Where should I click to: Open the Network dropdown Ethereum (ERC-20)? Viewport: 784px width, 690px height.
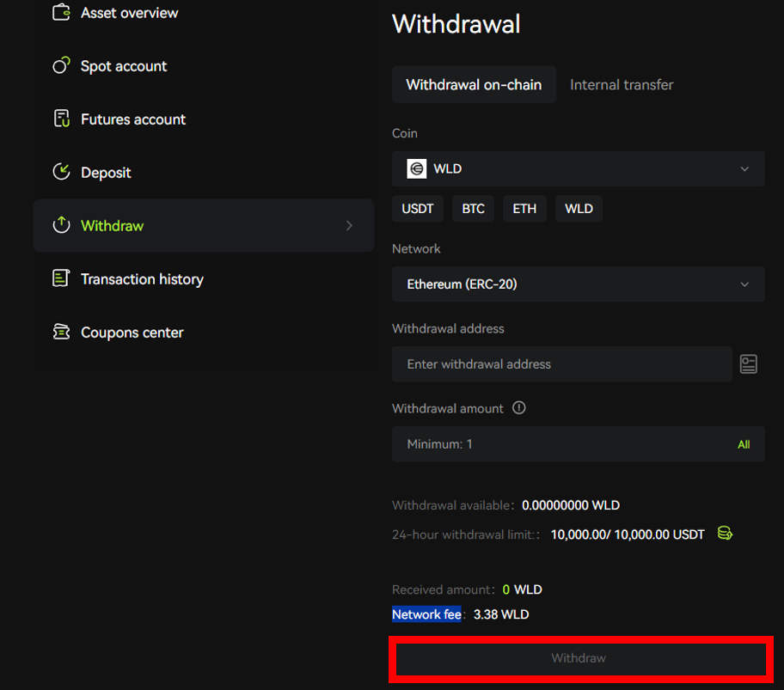point(578,284)
